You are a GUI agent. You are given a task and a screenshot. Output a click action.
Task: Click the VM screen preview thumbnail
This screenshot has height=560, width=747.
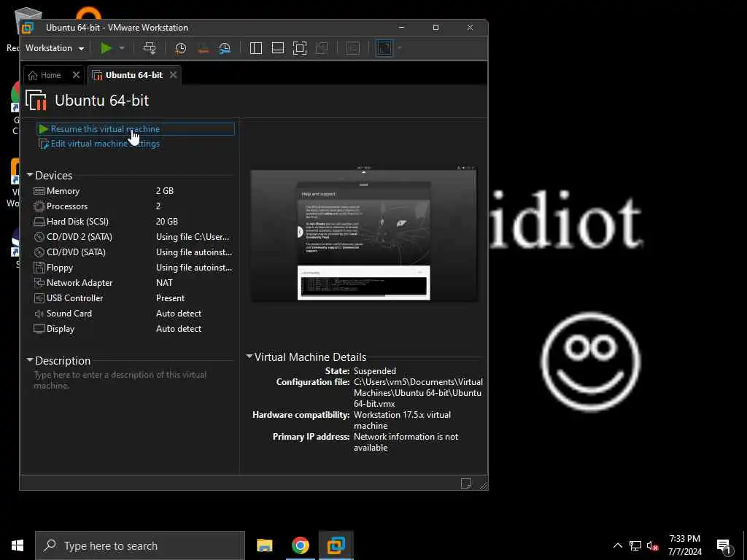click(364, 236)
